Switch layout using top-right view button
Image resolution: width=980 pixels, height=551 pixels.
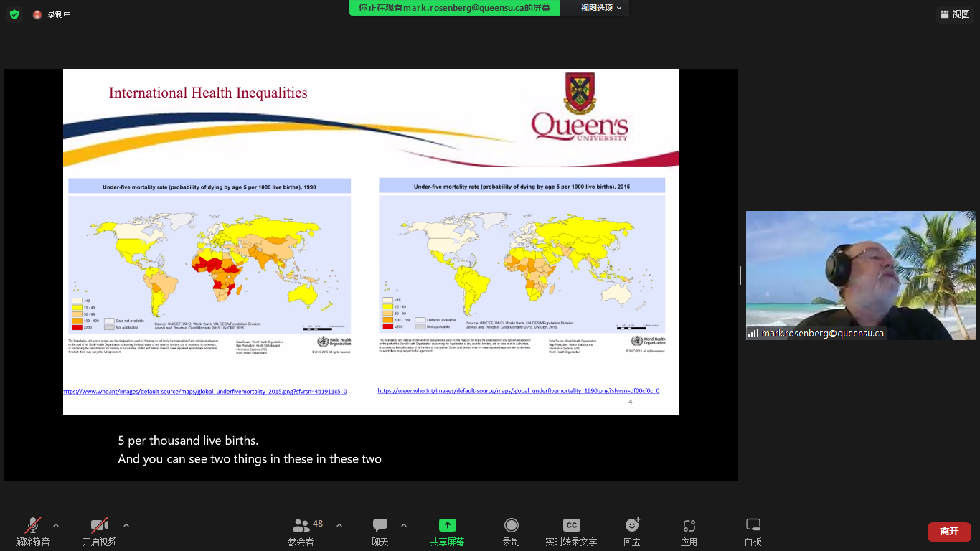955,14
